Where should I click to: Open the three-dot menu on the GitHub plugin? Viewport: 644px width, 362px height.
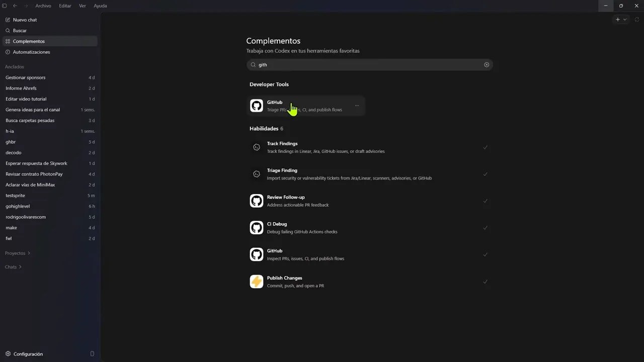tap(357, 106)
